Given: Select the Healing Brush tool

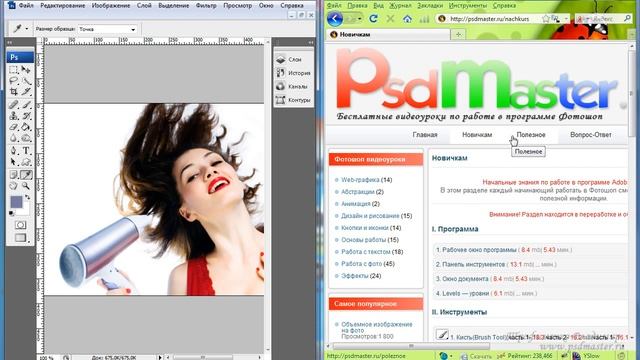Looking at the screenshot, I should tap(14, 104).
